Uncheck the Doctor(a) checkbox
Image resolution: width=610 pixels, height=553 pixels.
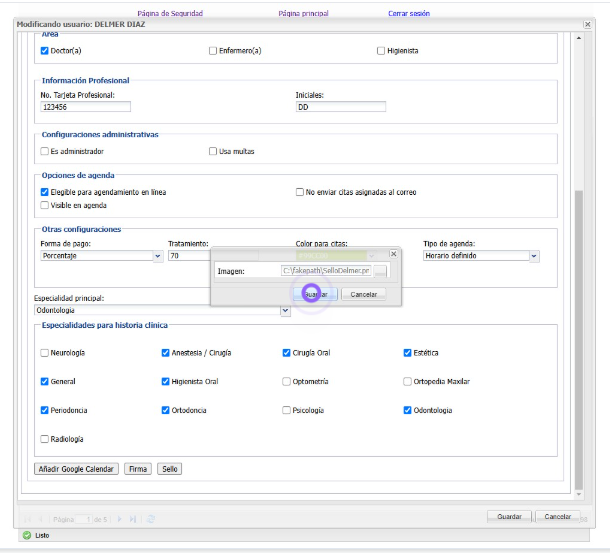pos(44,50)
